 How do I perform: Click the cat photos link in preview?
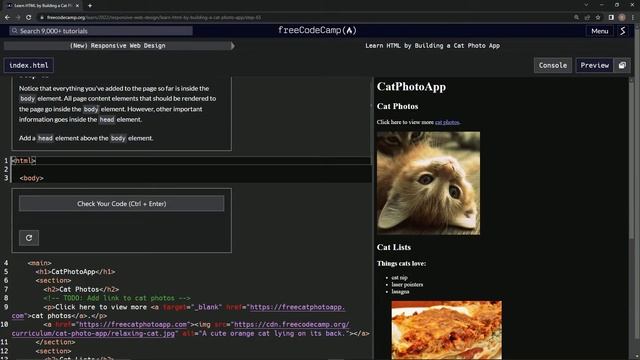(447, 122)
